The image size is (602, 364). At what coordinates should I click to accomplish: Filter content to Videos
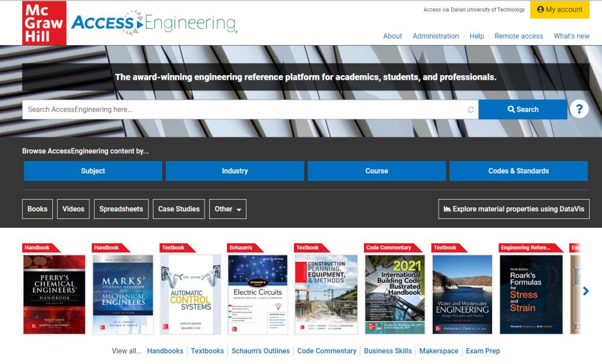(x=73, y=209)
